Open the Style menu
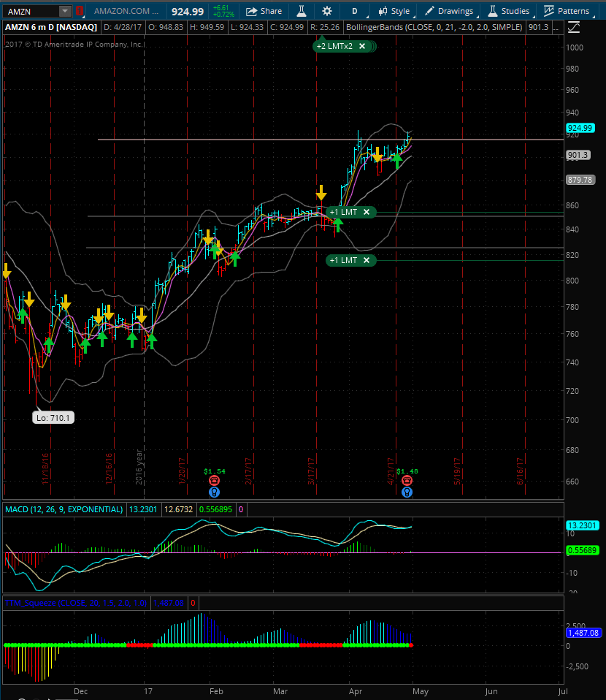The width and height of the screenshot is (606, 700). [394, 11]
